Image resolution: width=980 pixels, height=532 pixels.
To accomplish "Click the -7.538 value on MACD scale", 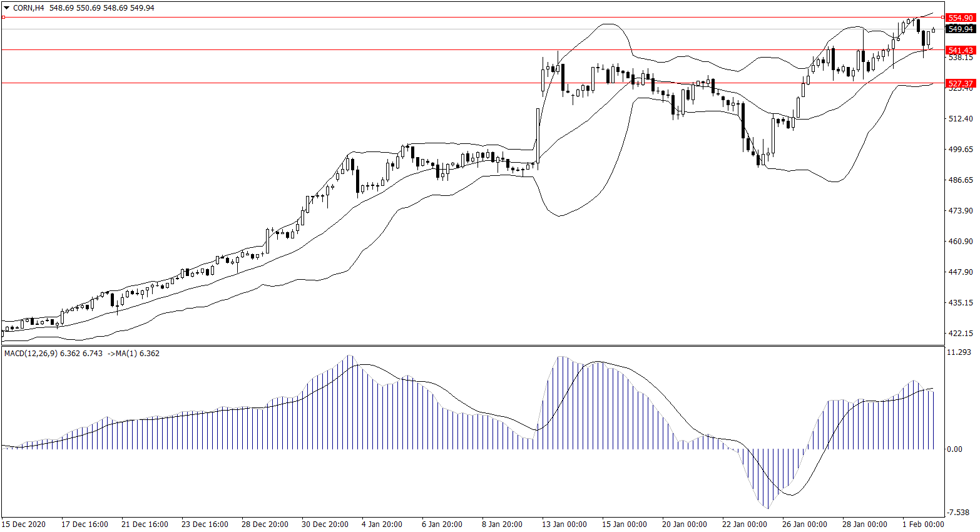I will point(959,513).
